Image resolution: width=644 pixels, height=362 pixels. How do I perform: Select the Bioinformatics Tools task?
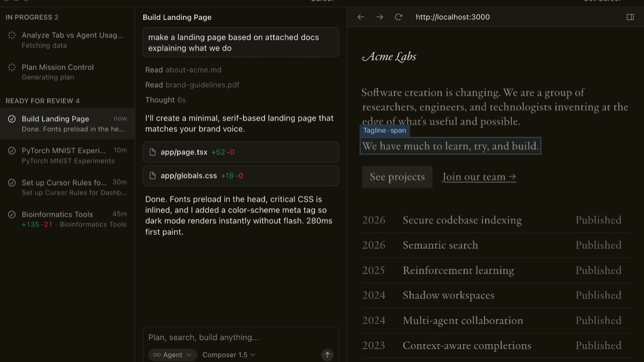pos(67,219)
